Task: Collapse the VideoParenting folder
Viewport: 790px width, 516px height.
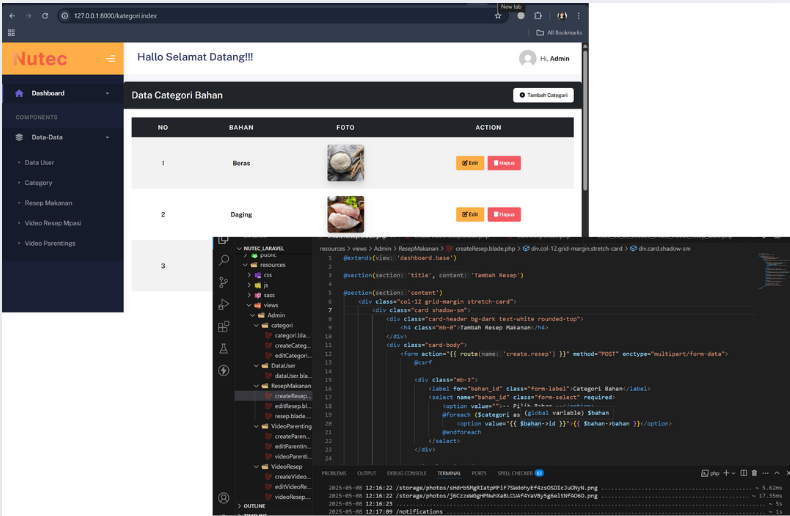Action: click(x=256, y=426)
